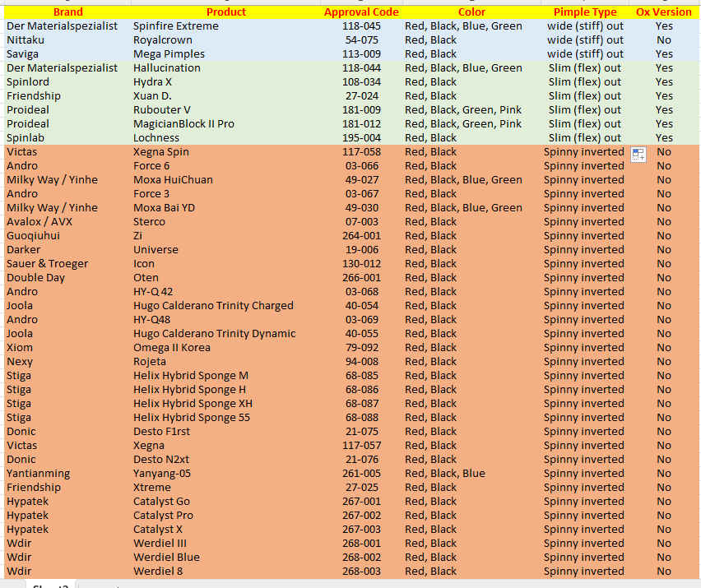Click the Pimple Type header cell
701x588 pixels.
tap(585, 12)
